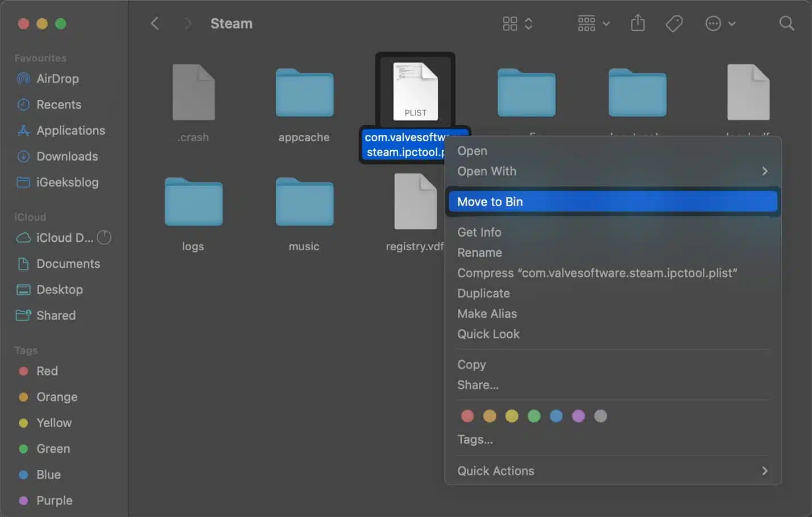The height and width of the screenshot is (517, 812).
Task: Apply the green tag color swatch
Action: tap(534, 416)
